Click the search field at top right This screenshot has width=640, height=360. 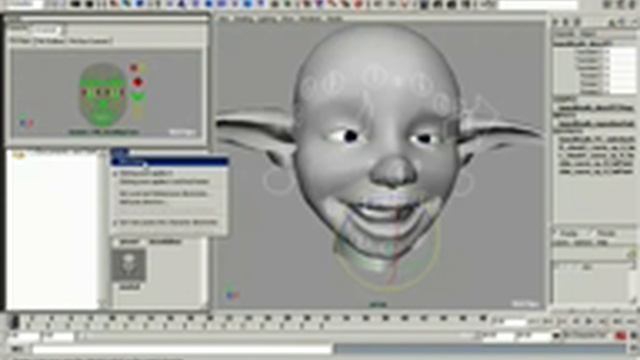coord(538,5)
